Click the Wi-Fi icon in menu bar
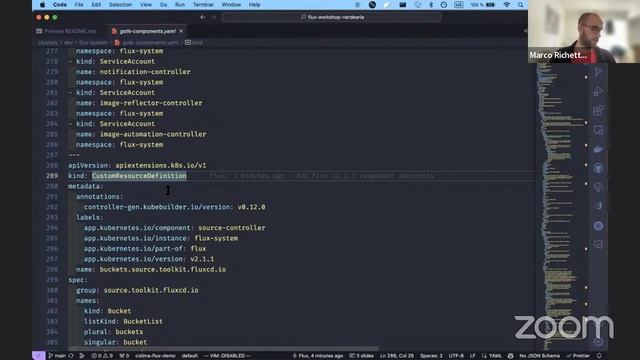This screenshot has height=360, width=640. point(507,5)
